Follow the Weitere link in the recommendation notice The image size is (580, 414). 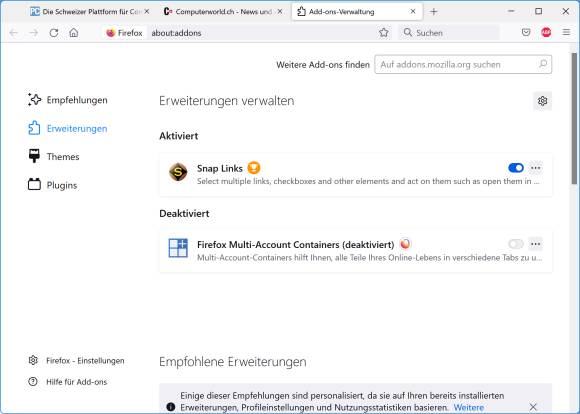point(469,408)
